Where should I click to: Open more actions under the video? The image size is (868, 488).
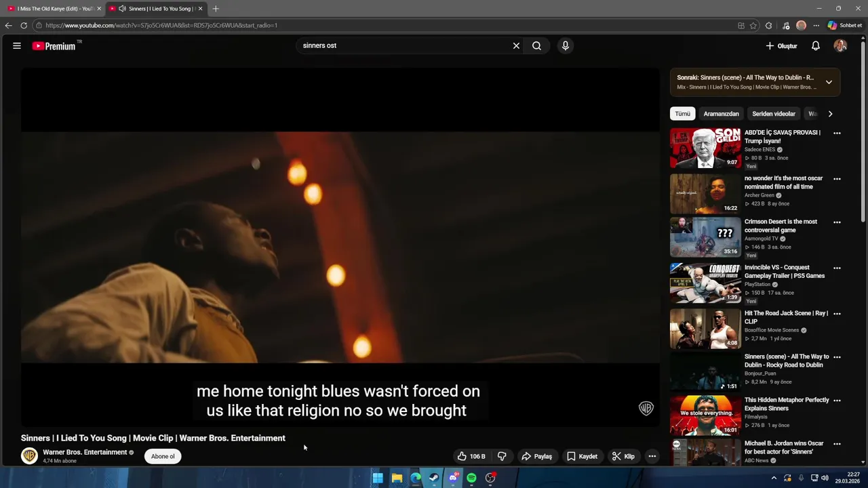[x=652, y=456]
